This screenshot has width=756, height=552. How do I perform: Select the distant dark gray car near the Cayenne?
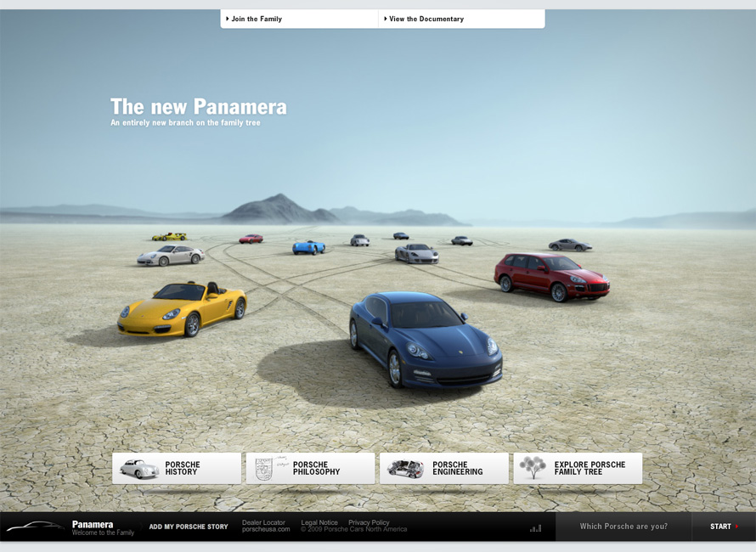pos(462,240)
